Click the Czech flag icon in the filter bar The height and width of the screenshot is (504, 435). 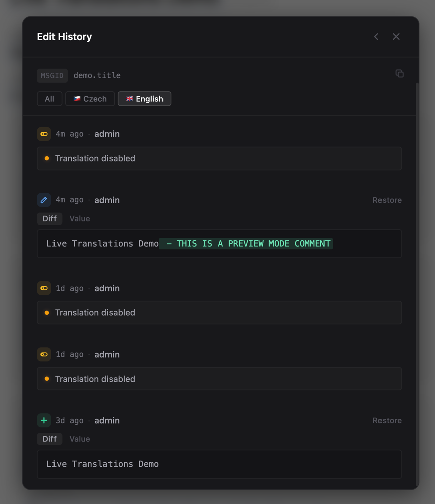[x=77, y=98]
